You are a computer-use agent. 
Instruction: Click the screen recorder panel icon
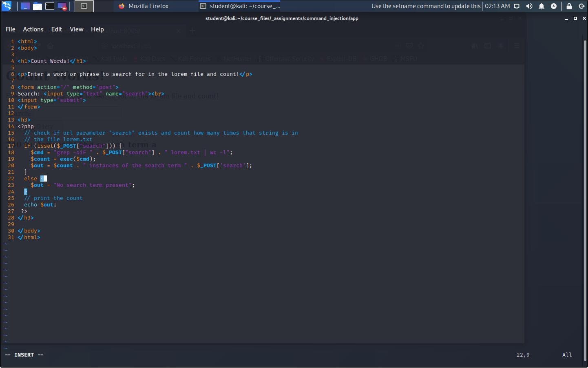62,6
